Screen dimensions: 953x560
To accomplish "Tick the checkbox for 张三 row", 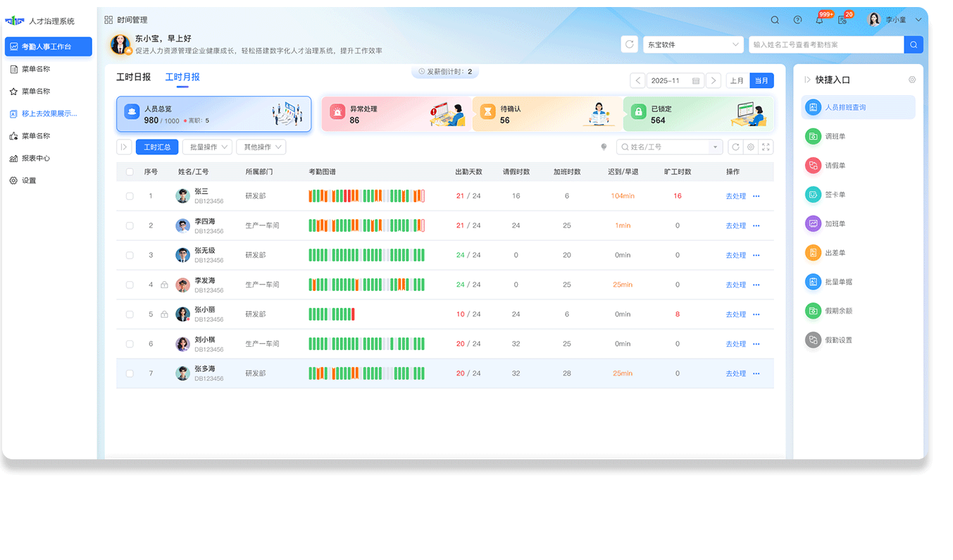I will pos(130,196).
